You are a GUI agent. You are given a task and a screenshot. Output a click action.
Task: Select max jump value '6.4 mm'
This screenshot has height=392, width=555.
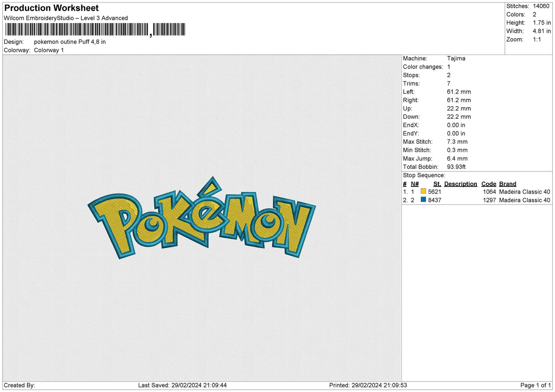coord(457,158)
